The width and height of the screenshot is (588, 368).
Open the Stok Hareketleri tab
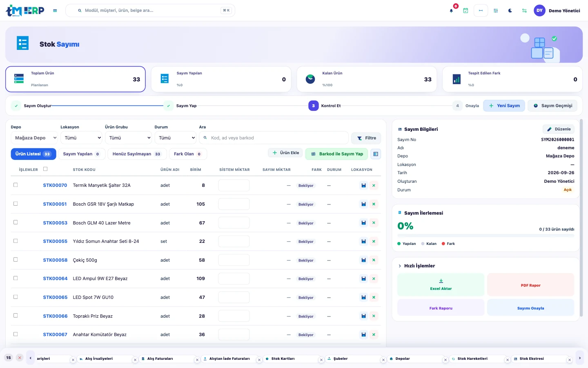472,359
